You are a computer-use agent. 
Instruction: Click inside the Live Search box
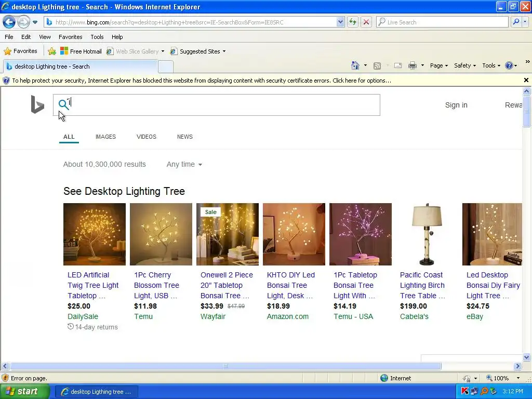[x=443, y=22]
